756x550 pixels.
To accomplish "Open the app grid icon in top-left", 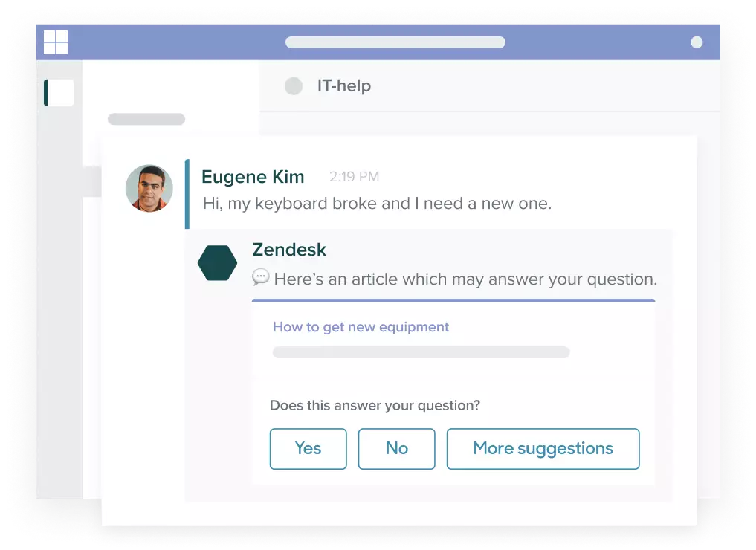I will click(56, 42).
